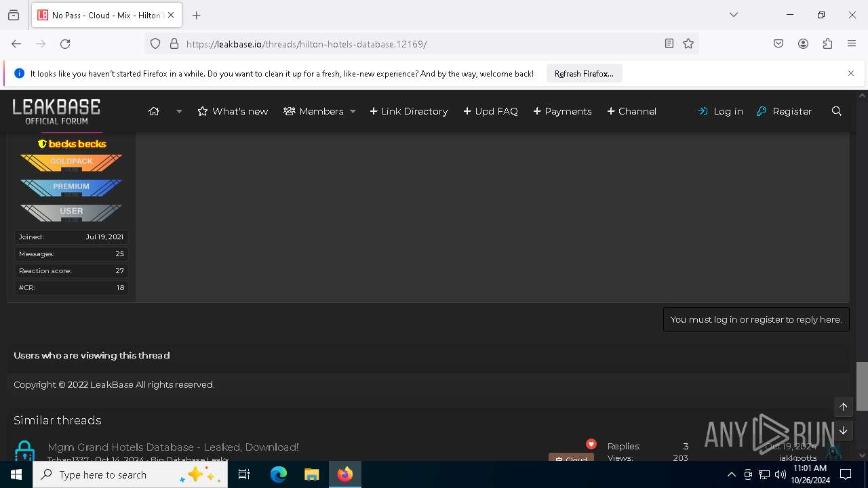This screenshot has width=868, height=488.
Task: Open Windows Task View
Action: pyautogui.click(x=244, y=474)
